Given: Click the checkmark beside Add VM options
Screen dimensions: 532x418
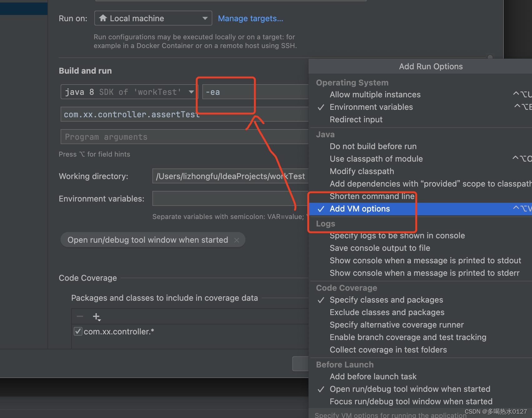Looking at the screenshot, I should pyautogui.click(x=321, y=209).
